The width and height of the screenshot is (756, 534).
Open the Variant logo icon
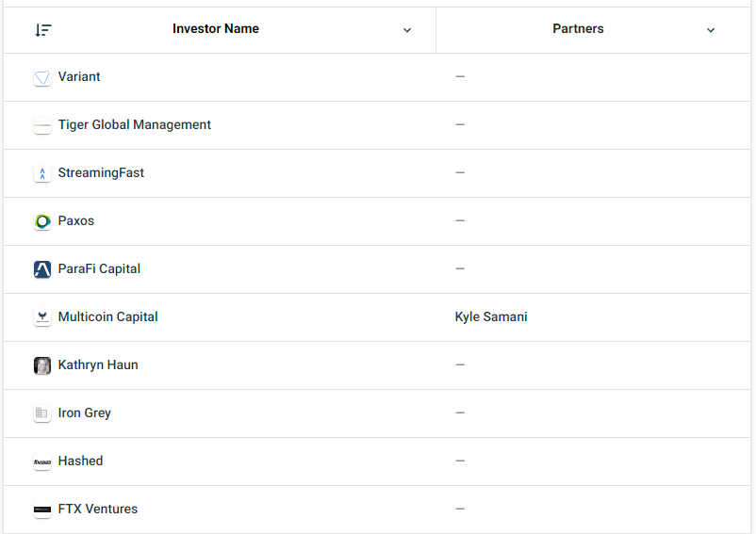pos(42,77)
